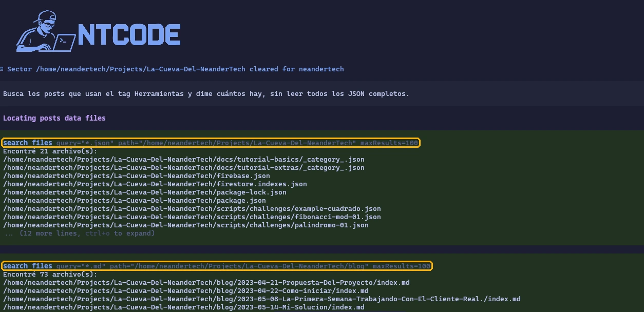Select the package-lock.json file path
644x312 pixels.
(x=145, y=192)
